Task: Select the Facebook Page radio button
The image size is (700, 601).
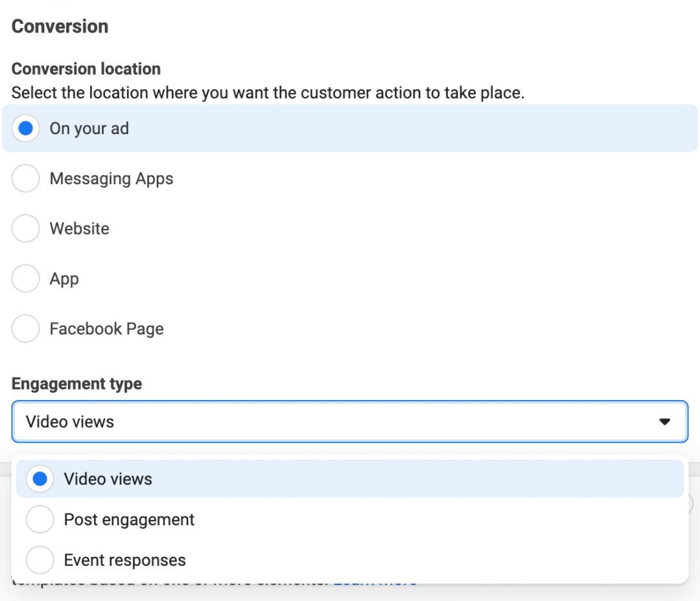Action: pyautogui.click(x=26, y=329)
